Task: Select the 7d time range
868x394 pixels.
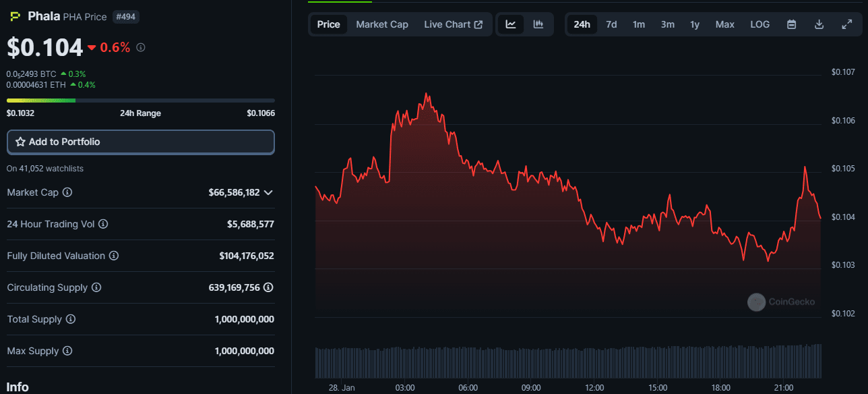Action: [x=611, y=24]
